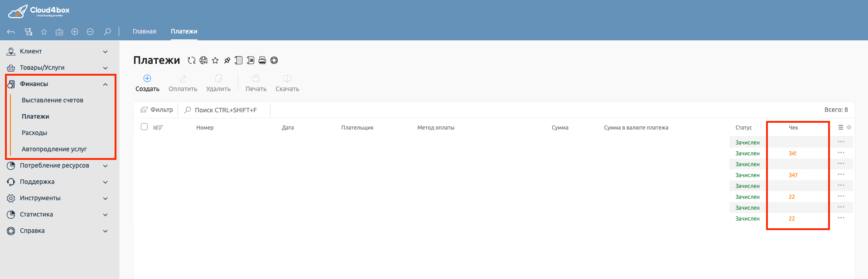Click the back arrow icon in top toolbar
The height and width of the screenshot is (279, 868).
coord(11,32)
